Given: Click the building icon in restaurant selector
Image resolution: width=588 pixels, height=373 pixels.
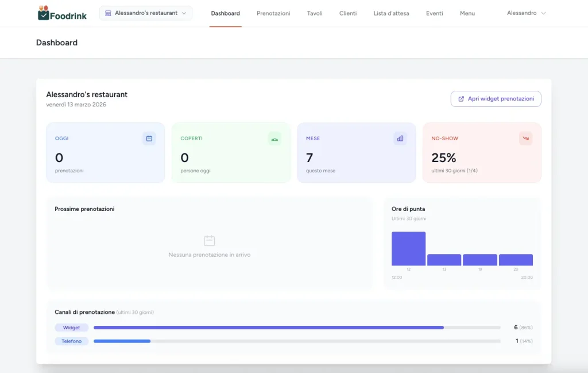Looking at the screenshot, I should tap(108, 13).
